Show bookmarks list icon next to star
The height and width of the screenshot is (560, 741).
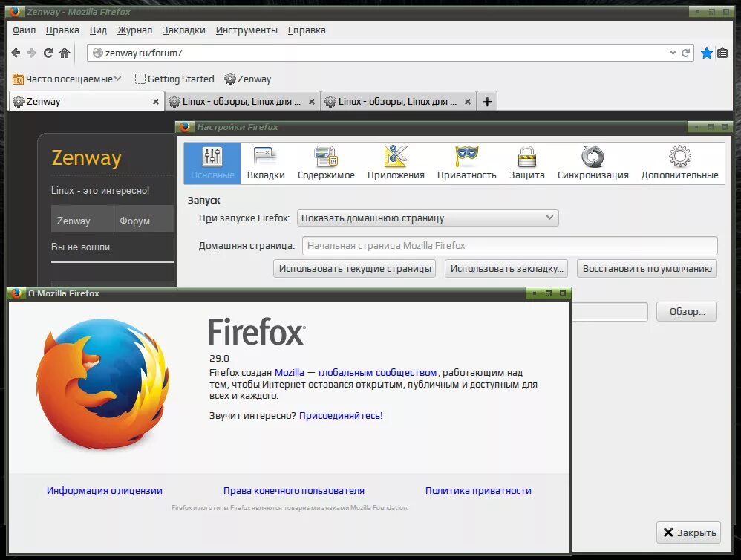[x=722, y=53]
